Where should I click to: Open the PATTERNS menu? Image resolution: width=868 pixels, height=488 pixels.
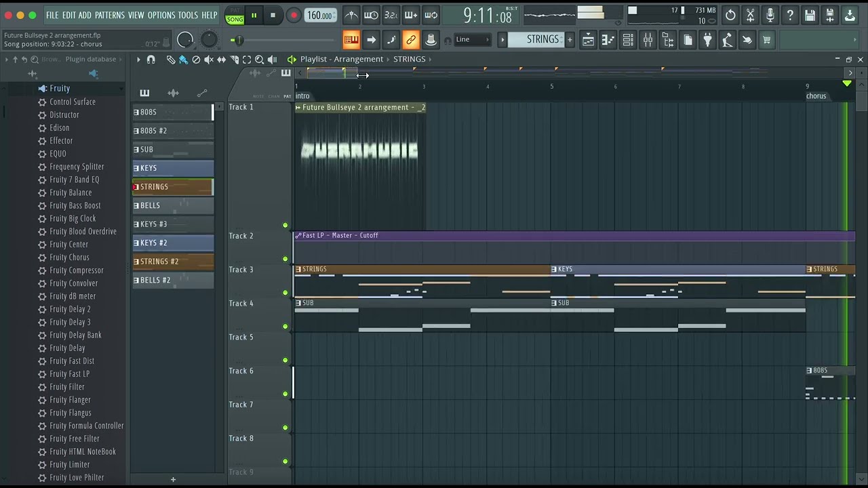coord(109,15)
